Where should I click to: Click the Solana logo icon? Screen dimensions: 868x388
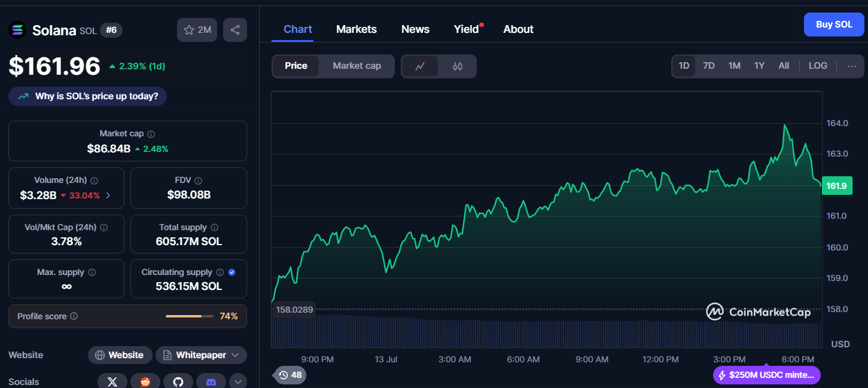pyautogui.click(x=17, y=30)
